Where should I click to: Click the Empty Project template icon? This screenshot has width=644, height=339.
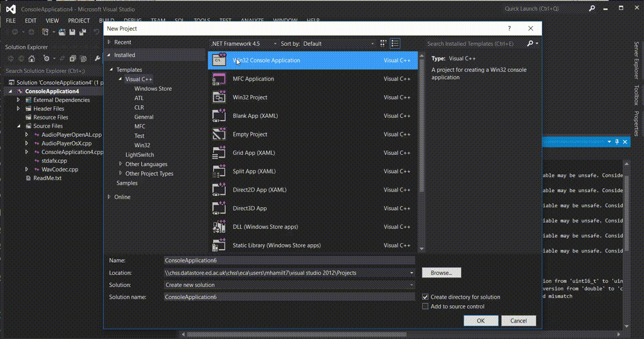click(x=219, y=134)
